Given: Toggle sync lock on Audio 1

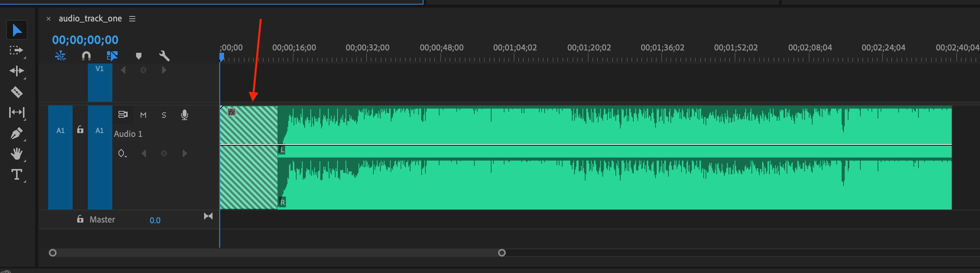Looking at the screenshot, I should pos(123,114).
